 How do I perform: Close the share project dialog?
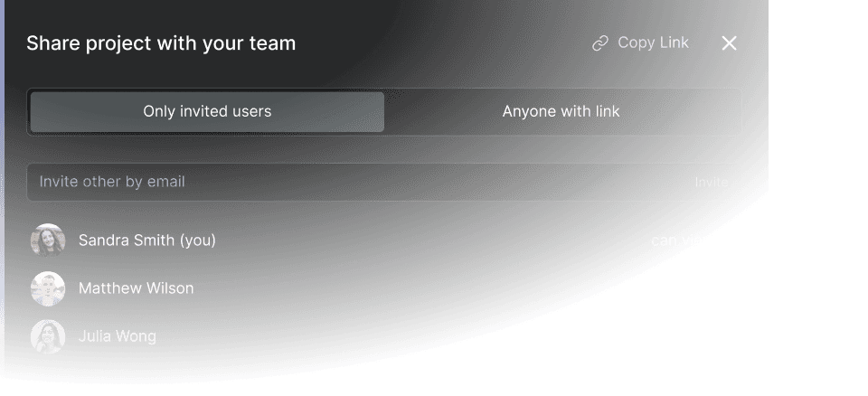tap(729, 43)
